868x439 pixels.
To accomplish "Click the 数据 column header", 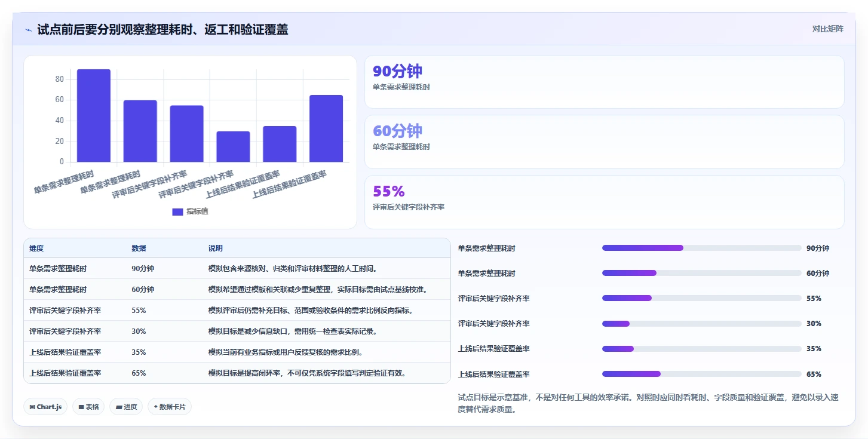I will point(139,248).
